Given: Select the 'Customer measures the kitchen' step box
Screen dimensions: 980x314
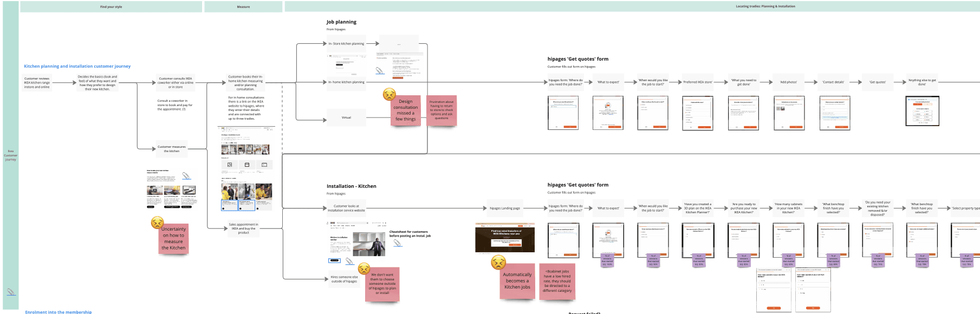Looking at the screenshot, I should pos(171,149).
